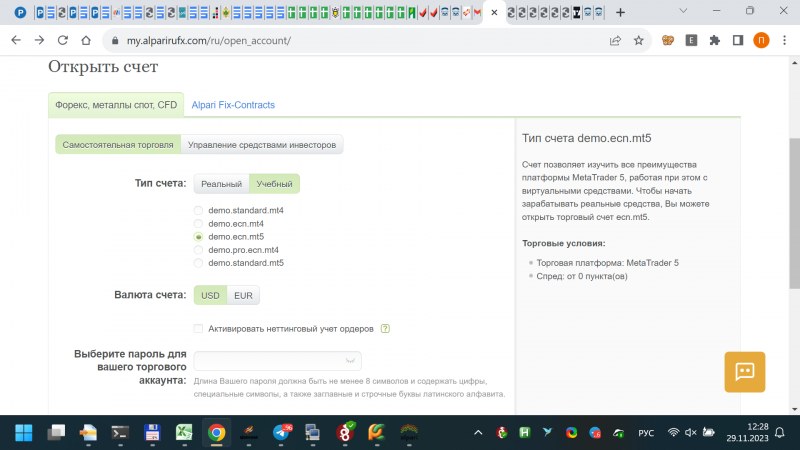Go forward in browser history
Screen dimensions: 800x450
39,40
